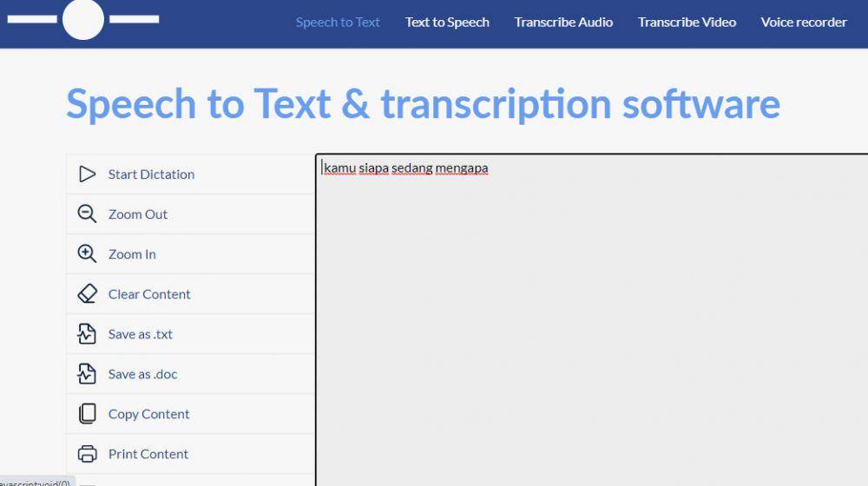Click the Copy Content pages icon
This screenshot has width=868, height=486.
(87, 413)
